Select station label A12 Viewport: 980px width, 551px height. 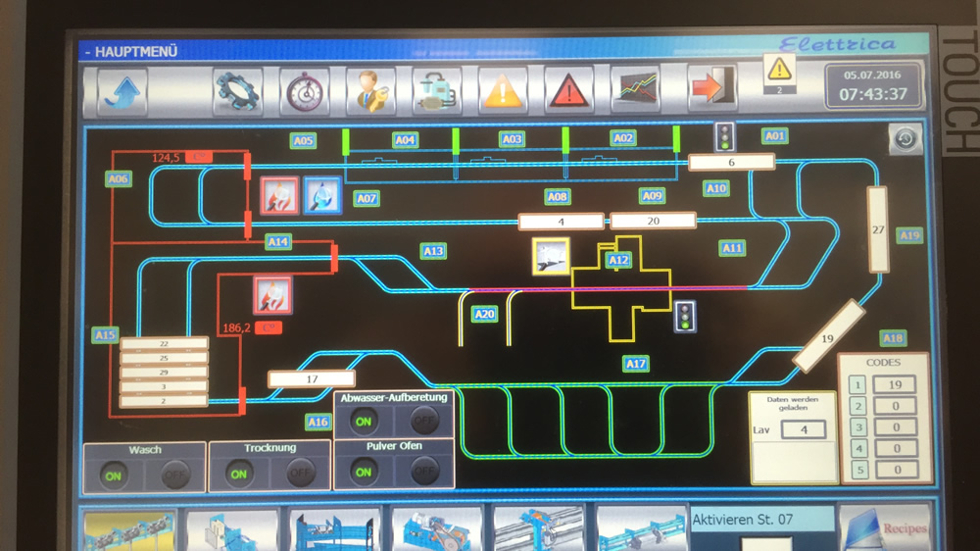click(618, 260)
